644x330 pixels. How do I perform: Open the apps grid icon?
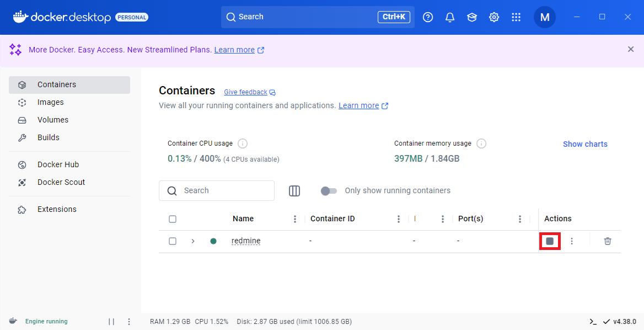(x=516, y=17)
